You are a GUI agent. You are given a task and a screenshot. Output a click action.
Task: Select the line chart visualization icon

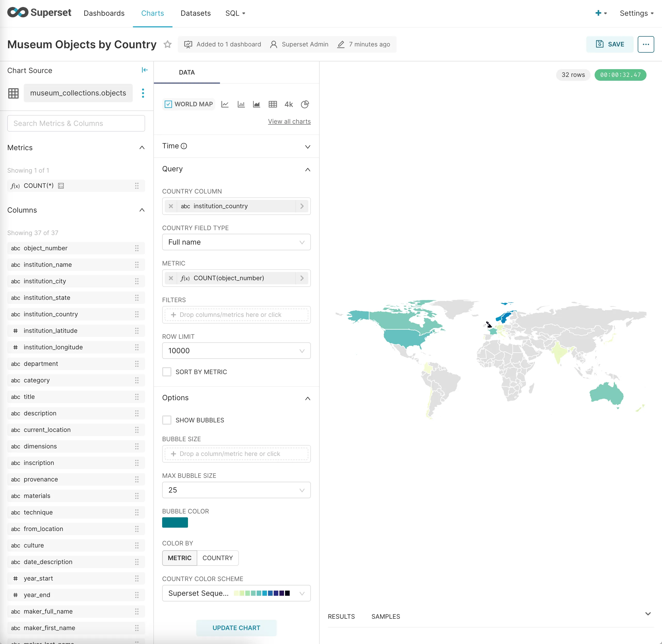[x=225, y=104]
